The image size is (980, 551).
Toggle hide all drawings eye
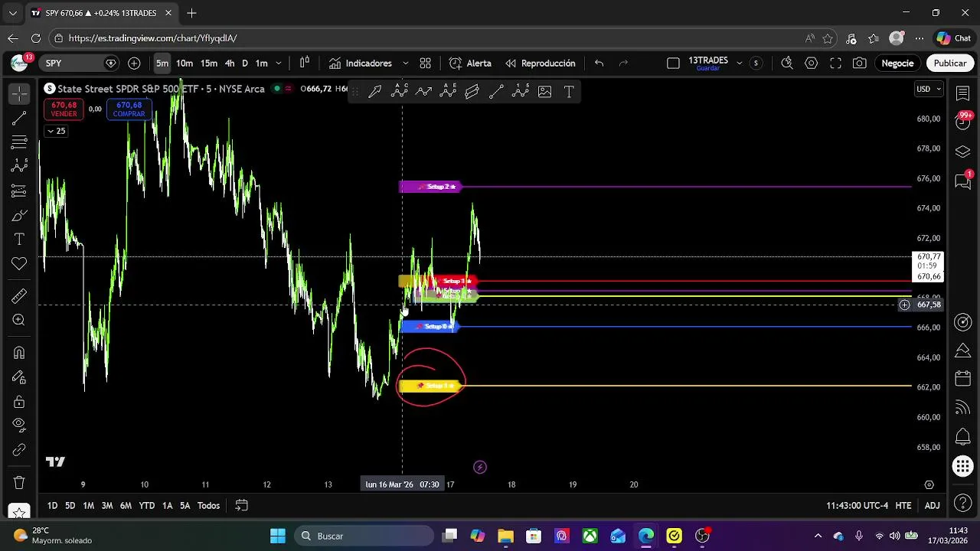[x=19, y=425]
